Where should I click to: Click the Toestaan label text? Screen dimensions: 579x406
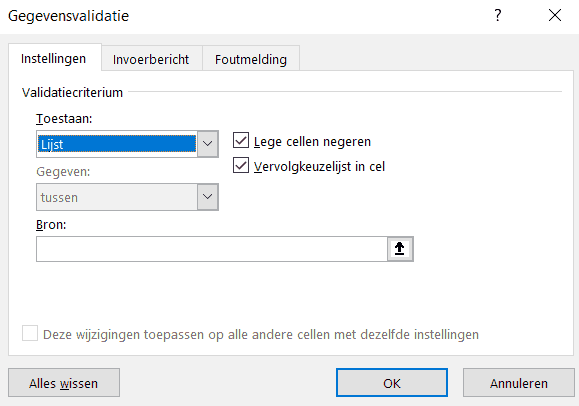click(64, 119)
